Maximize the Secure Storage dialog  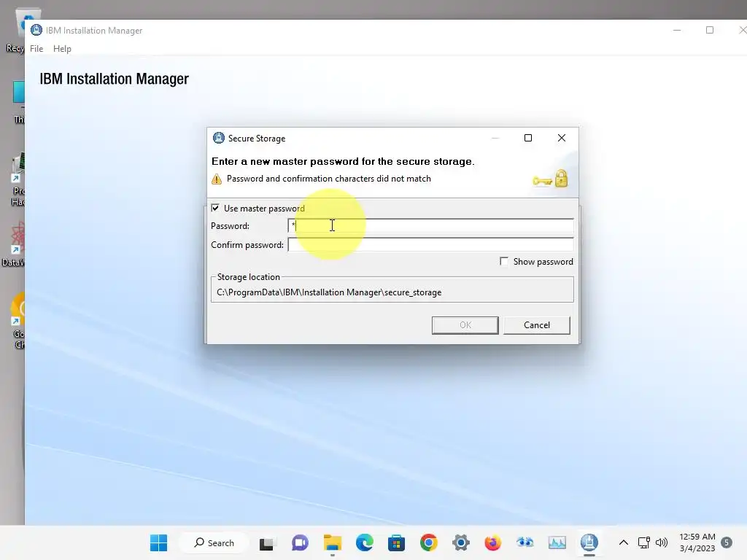coord(528,138)
